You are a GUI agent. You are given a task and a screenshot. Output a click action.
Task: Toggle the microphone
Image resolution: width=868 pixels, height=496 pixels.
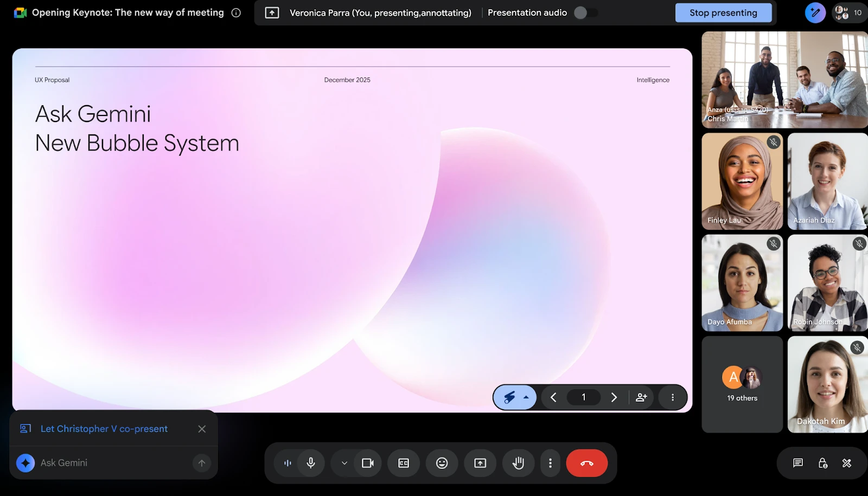click(311, 463)
